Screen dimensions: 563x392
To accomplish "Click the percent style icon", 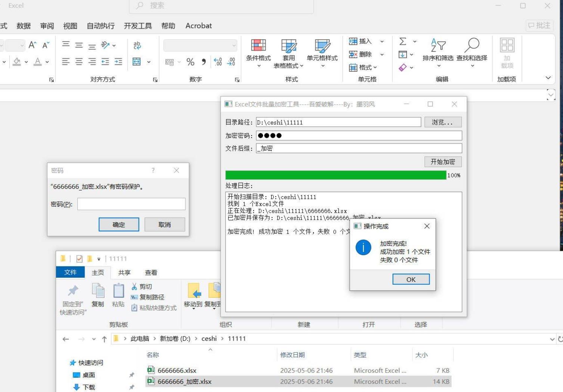I will 190,62.
